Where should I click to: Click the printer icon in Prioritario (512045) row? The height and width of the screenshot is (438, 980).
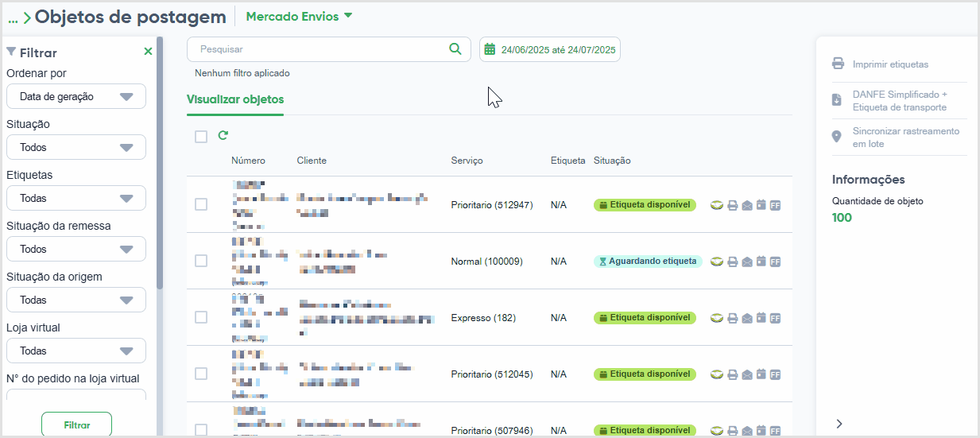tap(733, 374)
